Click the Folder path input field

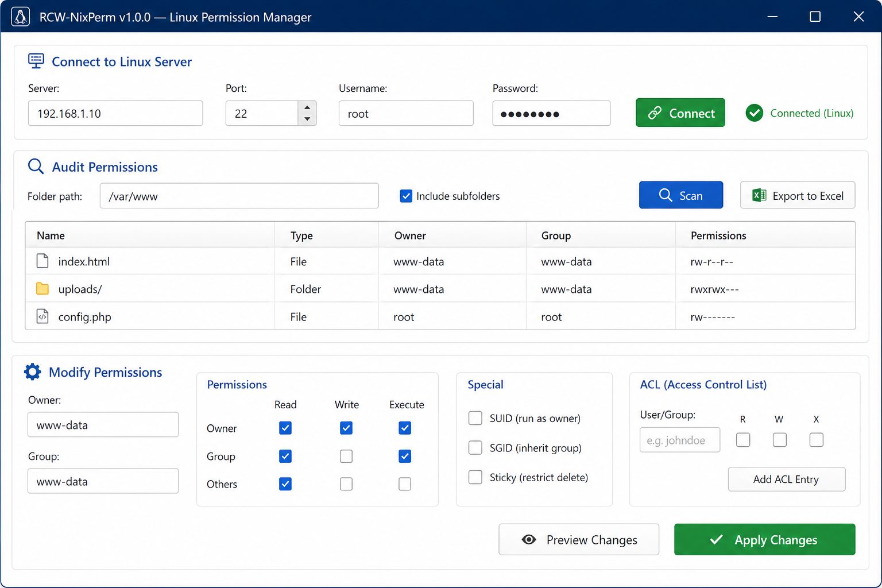click(x=239, y=196)
